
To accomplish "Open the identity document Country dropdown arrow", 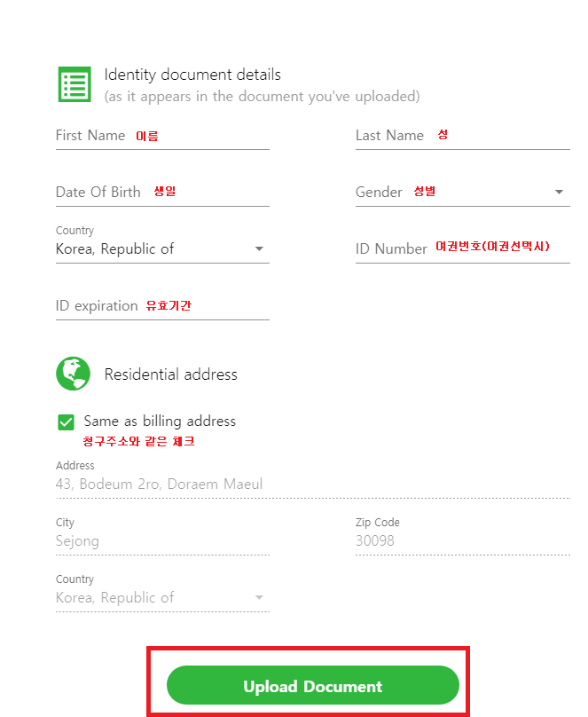I will [x=259, y=248].
